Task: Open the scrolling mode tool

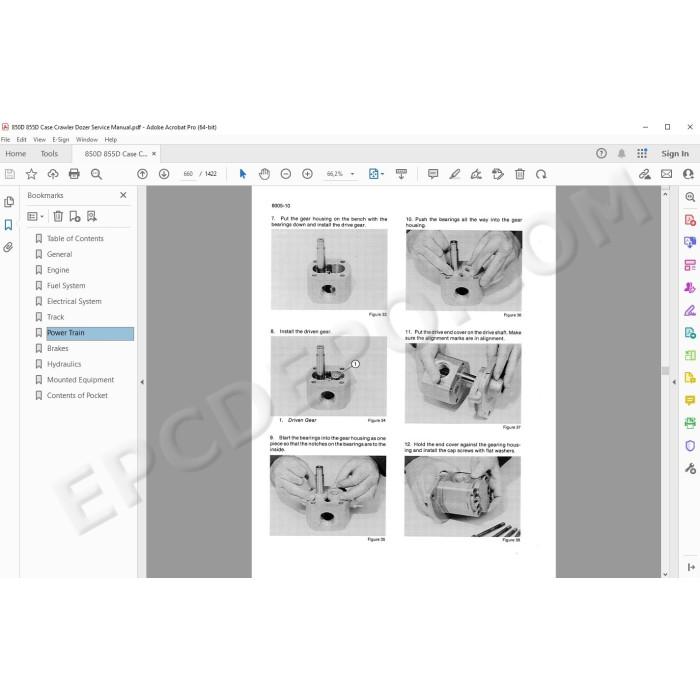Action: coord(401,174)
